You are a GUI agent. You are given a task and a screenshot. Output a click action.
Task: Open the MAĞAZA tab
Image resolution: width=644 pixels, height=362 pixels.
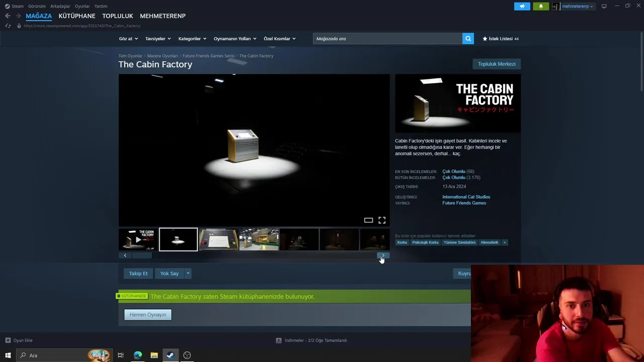39,16
